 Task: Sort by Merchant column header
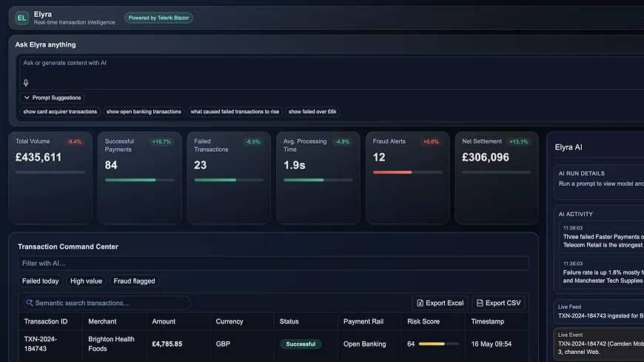114,321
